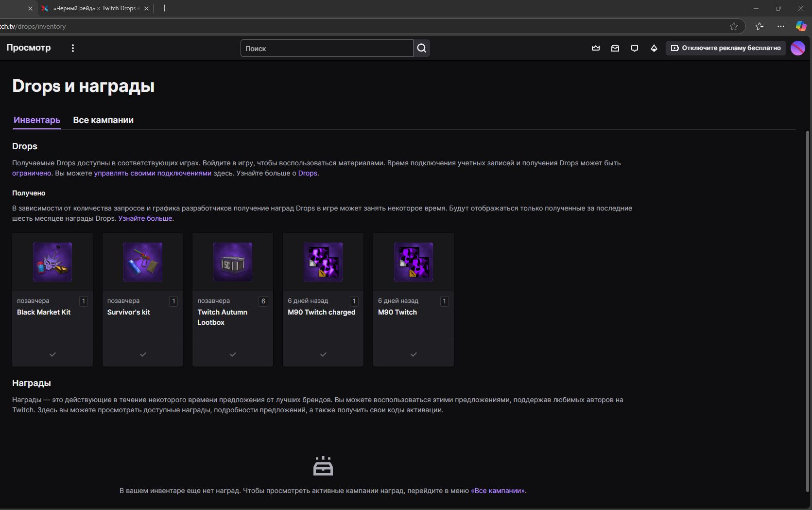
Task: Click count badge on Black Market Kit
Action: coord(84,301)
